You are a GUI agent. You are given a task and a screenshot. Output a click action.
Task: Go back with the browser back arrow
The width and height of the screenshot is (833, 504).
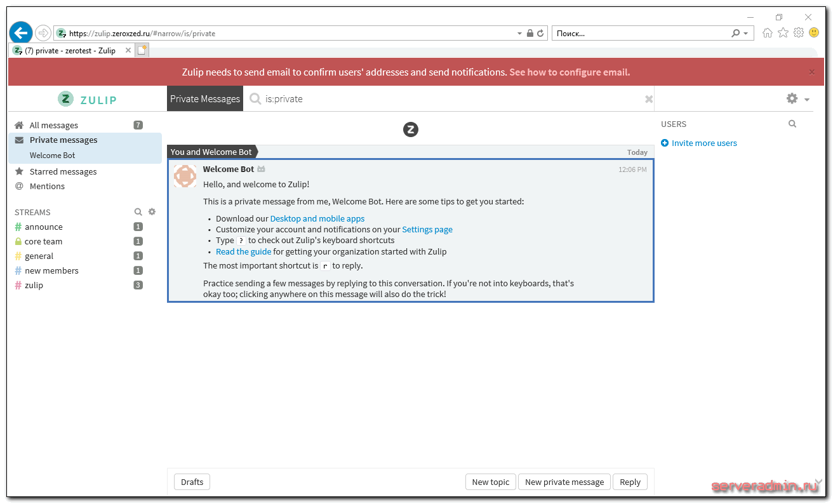21,33
